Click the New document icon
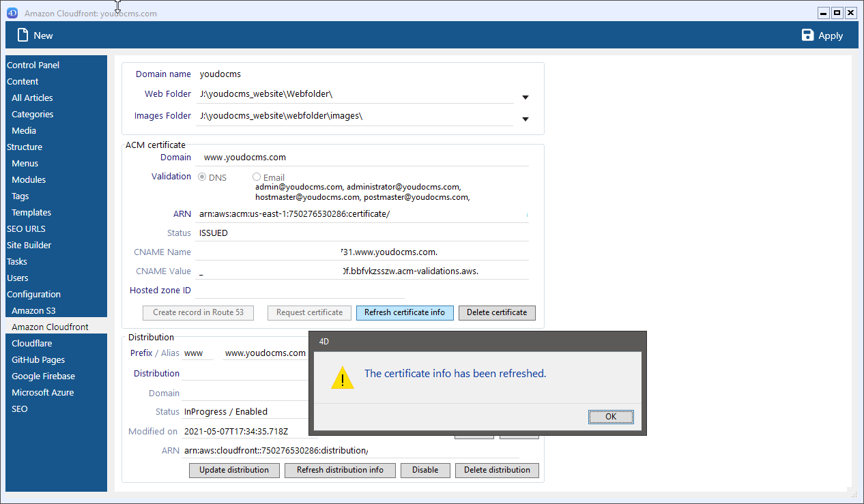Screen dimensions: 864x504 click(x=23, y=35)
